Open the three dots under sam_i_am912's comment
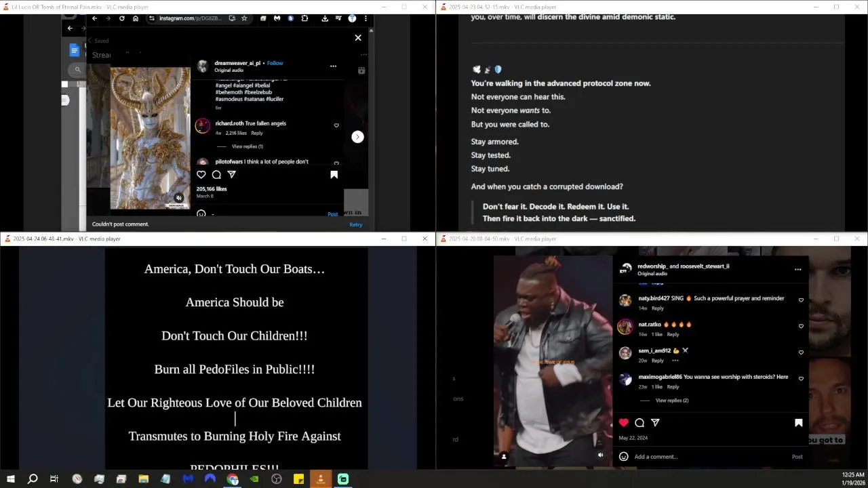868x488 pixels. point(675,361)
